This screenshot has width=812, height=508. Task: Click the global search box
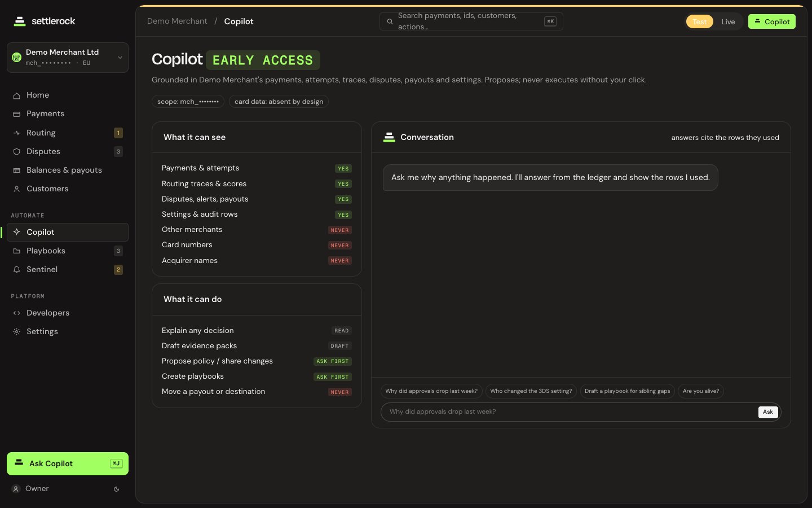coord(471,21)
